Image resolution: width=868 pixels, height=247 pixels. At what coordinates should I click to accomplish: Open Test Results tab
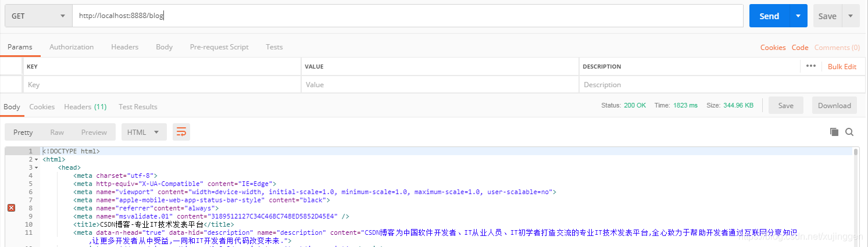(x=138, y=107)
